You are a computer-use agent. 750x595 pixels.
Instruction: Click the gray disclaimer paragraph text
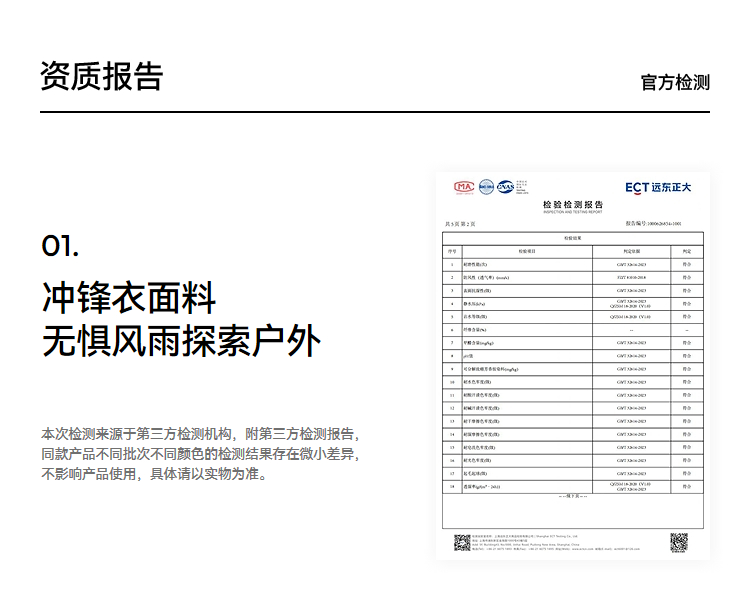[x=200, y=454]
